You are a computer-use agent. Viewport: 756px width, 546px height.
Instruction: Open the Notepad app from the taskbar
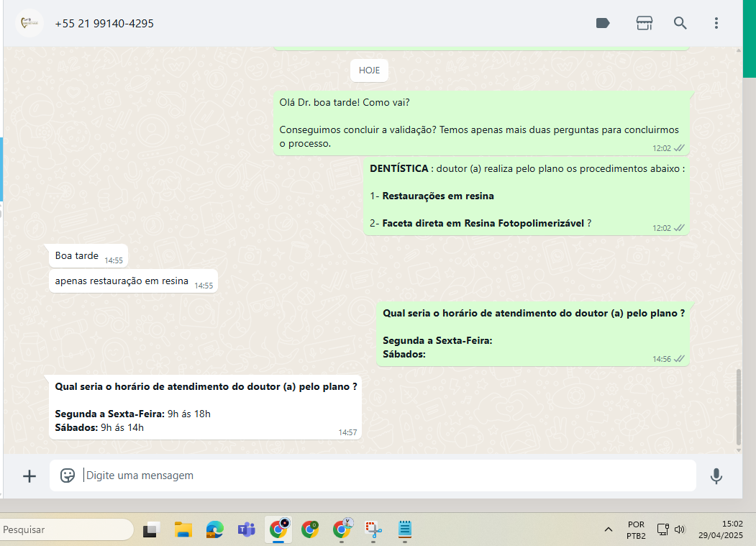coord(405,529)
